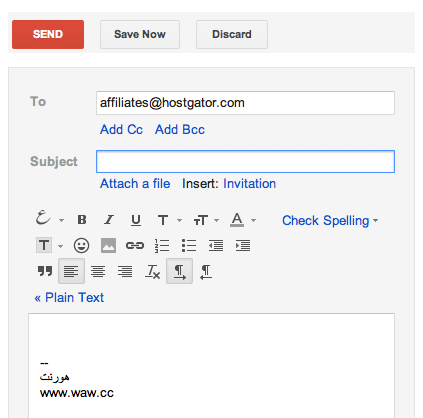Toggle left-to-right text direction

pos(179,271)
